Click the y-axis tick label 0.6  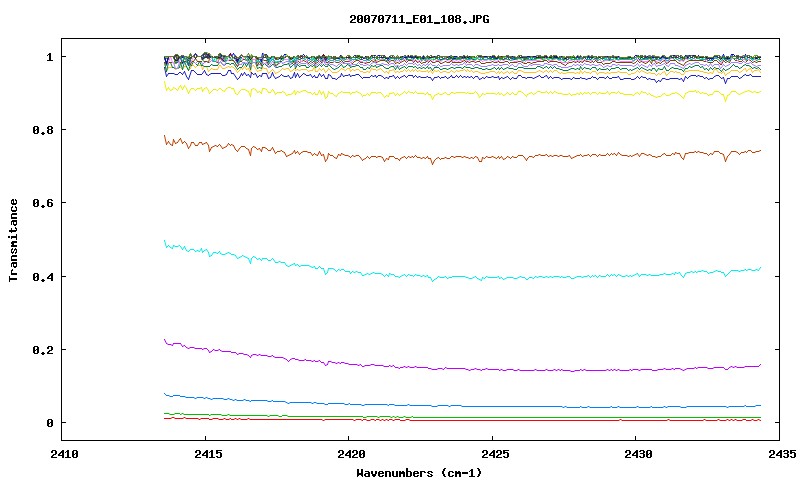pos(43,203)
